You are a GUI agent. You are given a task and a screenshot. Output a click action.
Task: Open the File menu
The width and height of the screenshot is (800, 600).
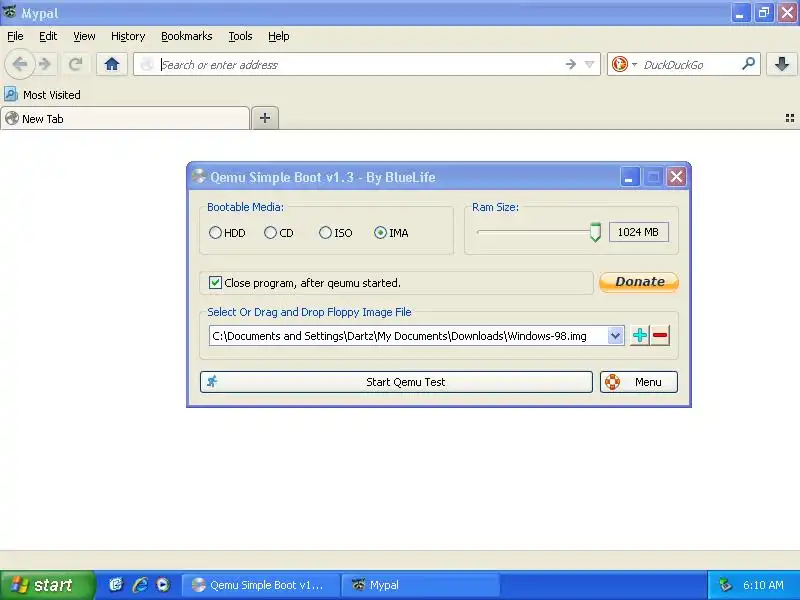[15, 36]
